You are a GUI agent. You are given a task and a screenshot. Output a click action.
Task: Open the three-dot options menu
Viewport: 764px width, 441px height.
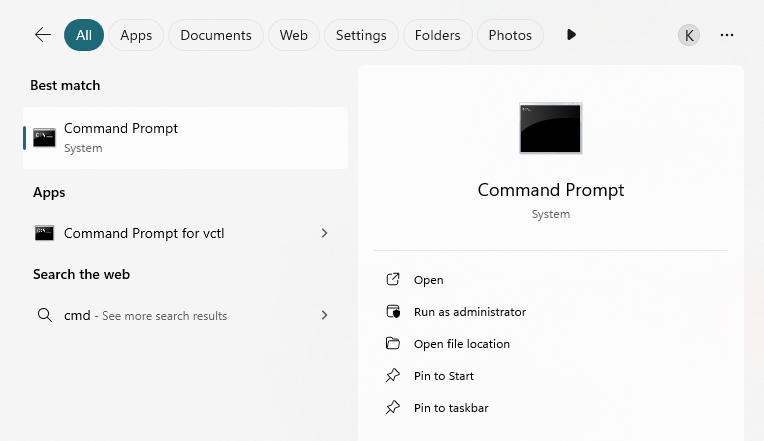click(726, 35)
